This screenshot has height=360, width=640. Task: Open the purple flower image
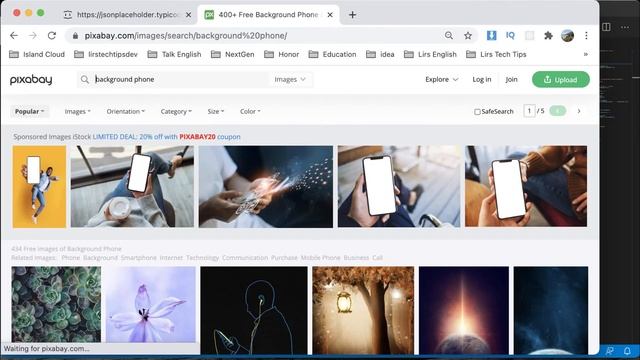[x=151, y=304]
